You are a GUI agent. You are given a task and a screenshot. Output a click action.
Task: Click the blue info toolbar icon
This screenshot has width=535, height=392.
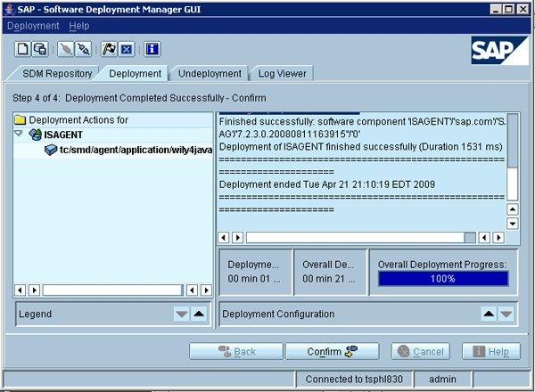152,49
